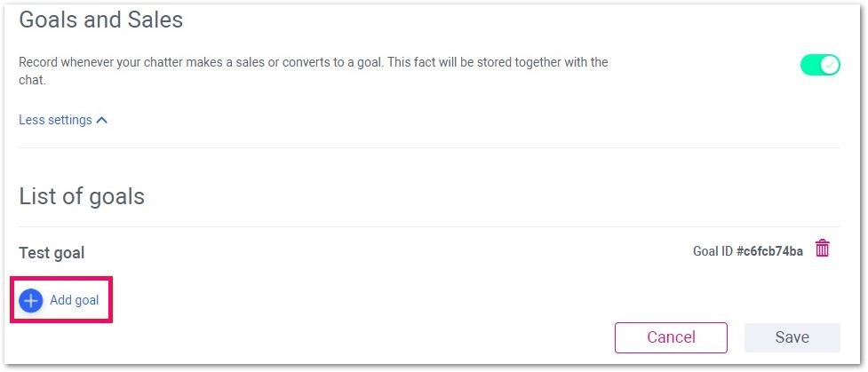Click the divider line above List of goals

pos(429,147)
